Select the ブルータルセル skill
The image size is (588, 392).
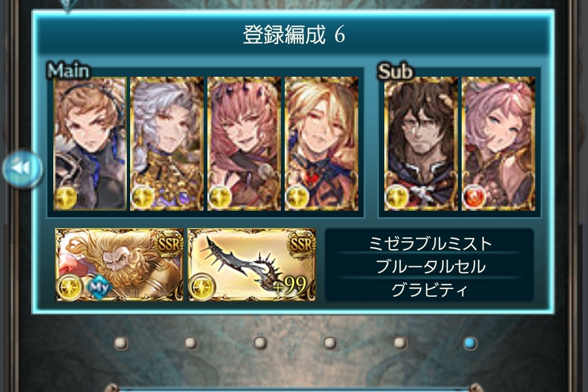430,266
